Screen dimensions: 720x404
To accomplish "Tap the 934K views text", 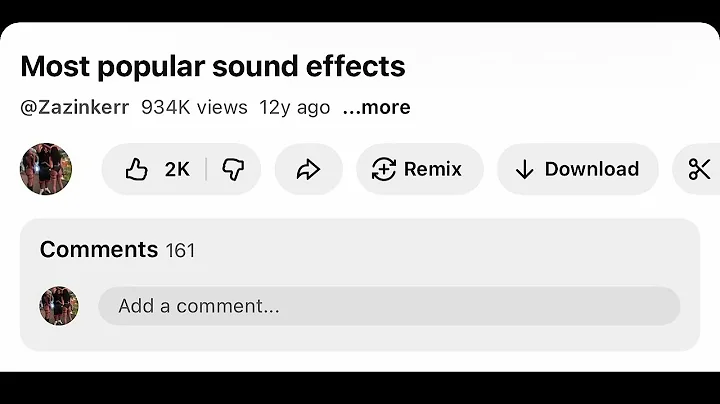I will coord(194,107).
